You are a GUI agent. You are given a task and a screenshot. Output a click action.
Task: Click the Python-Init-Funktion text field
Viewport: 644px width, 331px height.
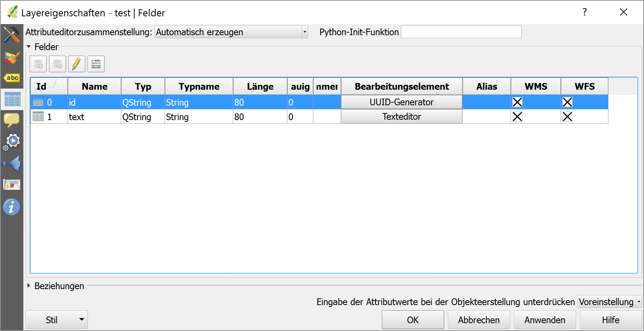461,32
